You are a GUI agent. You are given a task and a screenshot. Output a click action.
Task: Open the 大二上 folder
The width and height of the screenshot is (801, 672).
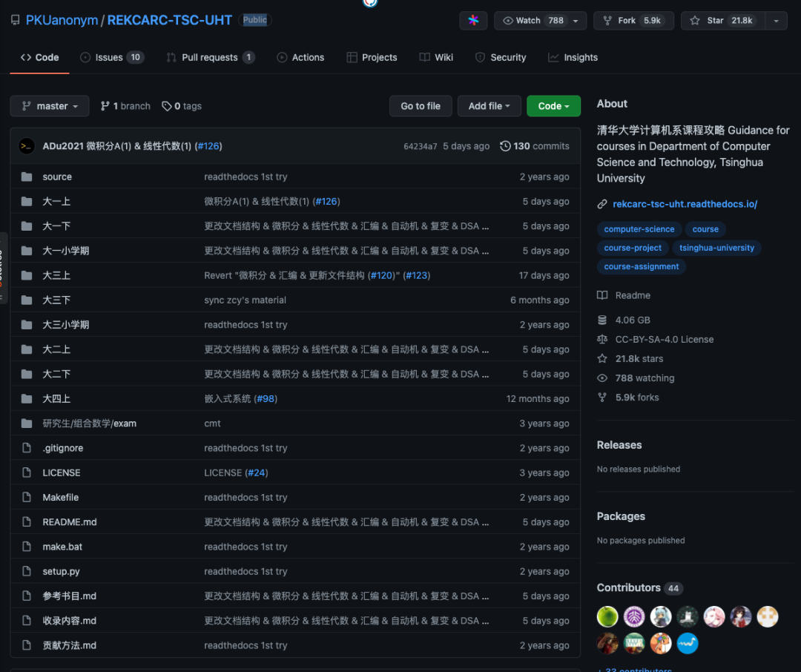click(x=56, y=349)
